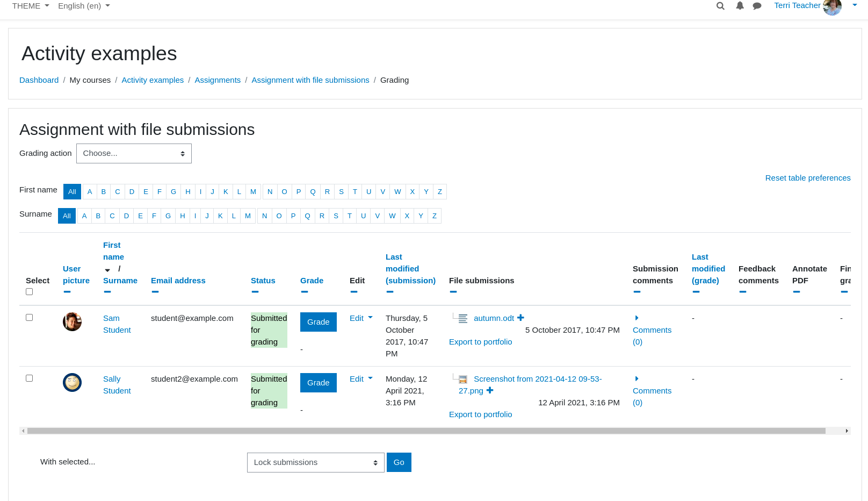
Task: Select Sally Student's row checkbox
Action: [30, 378]
